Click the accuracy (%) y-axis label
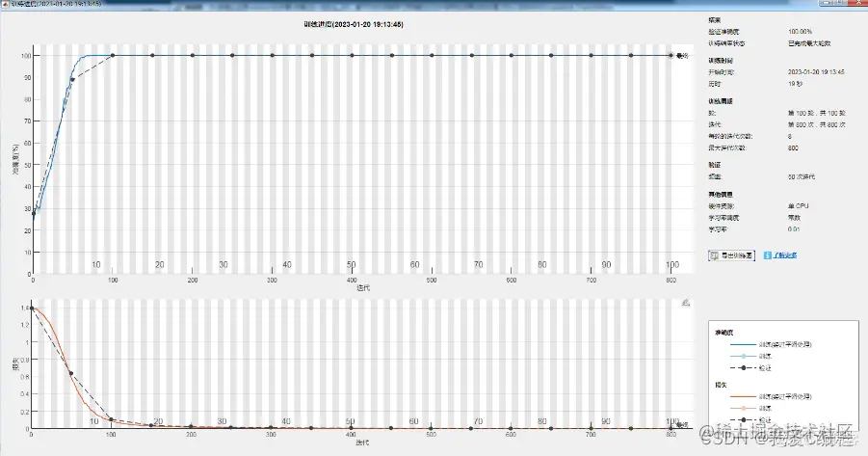 point(16,160)
